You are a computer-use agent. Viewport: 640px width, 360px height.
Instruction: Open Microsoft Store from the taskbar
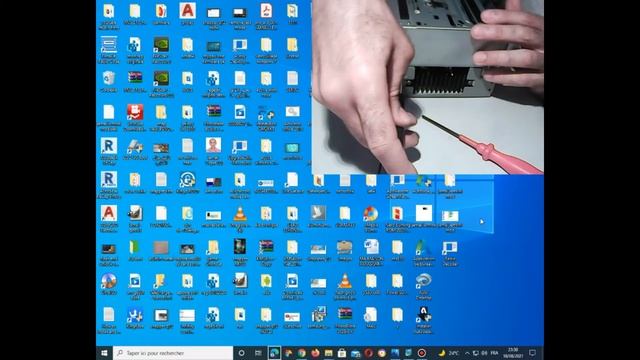tap(342, 353)
